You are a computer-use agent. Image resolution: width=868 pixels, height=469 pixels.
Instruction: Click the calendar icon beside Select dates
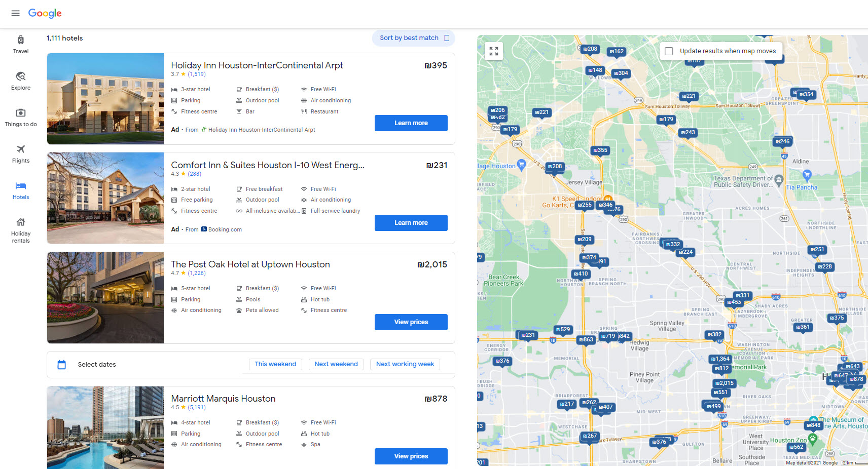[x=62, y=365]
